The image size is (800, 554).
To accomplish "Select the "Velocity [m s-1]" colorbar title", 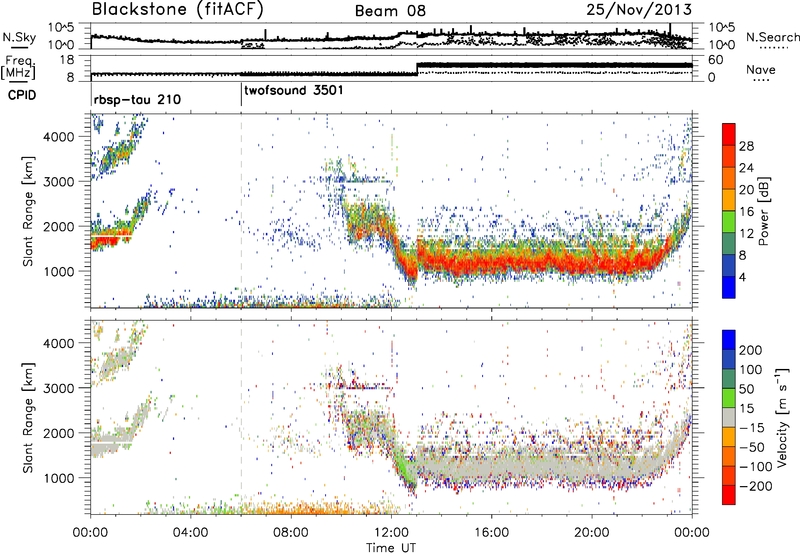I will (782, 418).
